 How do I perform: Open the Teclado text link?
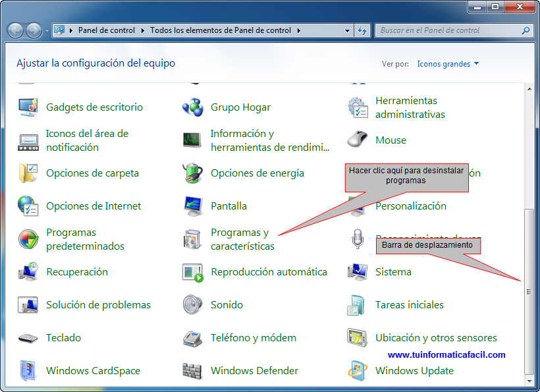pyautogui.click(x=63, y=338)
